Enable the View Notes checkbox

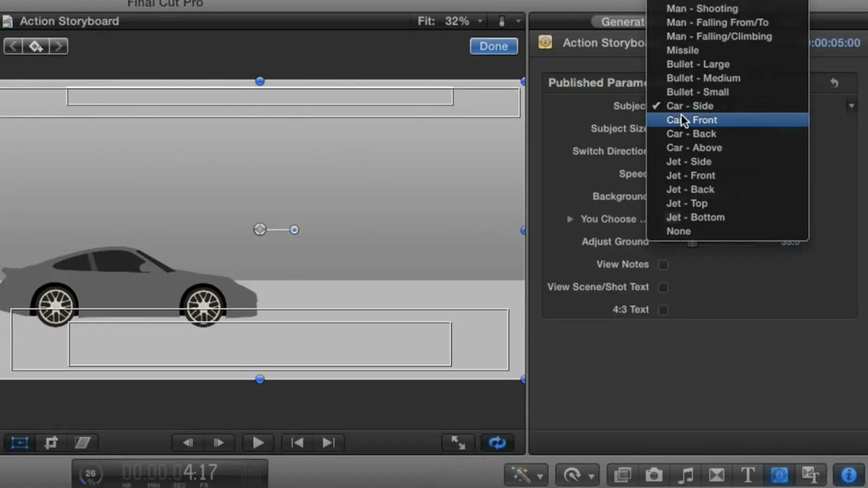pos(663,265)
